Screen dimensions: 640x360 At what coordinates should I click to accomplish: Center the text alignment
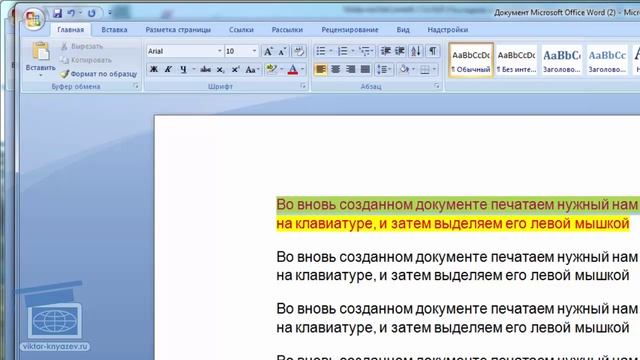click(x=336, y=69)
